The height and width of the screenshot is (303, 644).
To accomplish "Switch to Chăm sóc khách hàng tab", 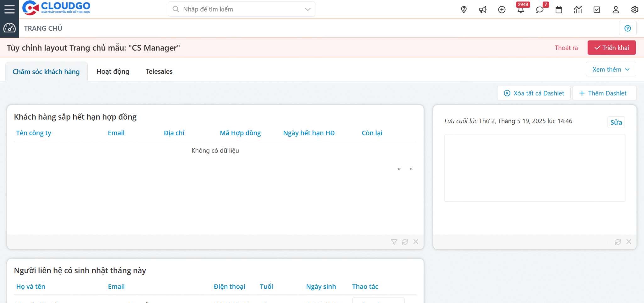I will (46, 72).
